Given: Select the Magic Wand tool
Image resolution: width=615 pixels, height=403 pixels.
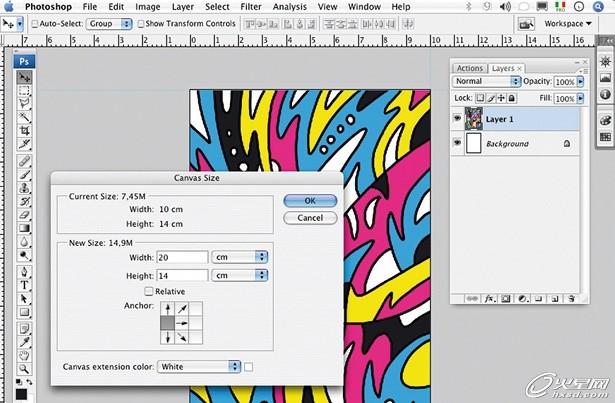Looking at the screenshot, I should [24, 117].
